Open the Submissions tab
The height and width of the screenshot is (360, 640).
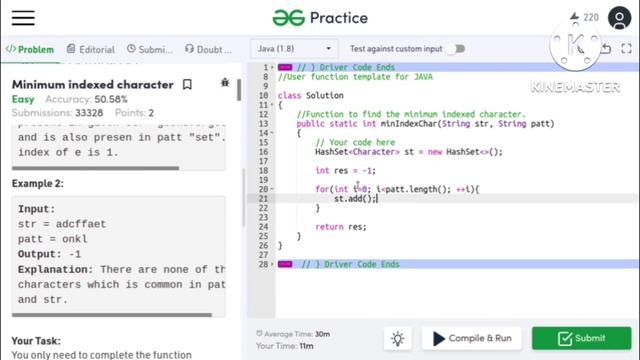149,49
